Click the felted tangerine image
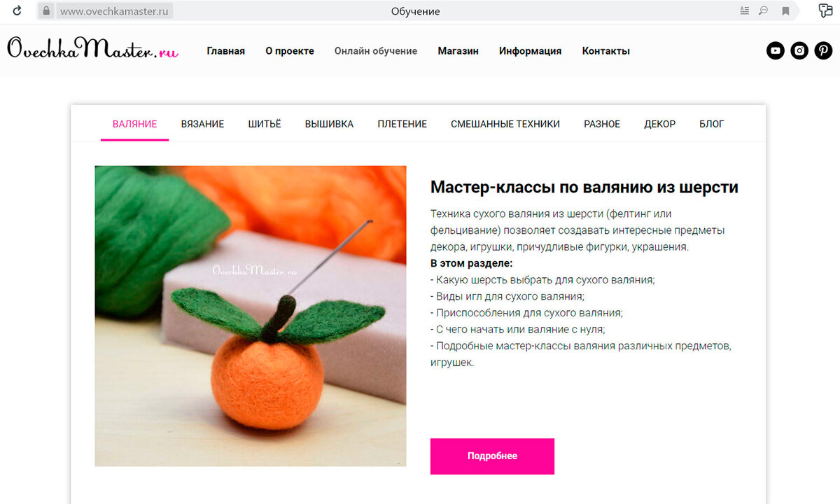The width and height of the screenshot is (840, 504). [251, 316]
